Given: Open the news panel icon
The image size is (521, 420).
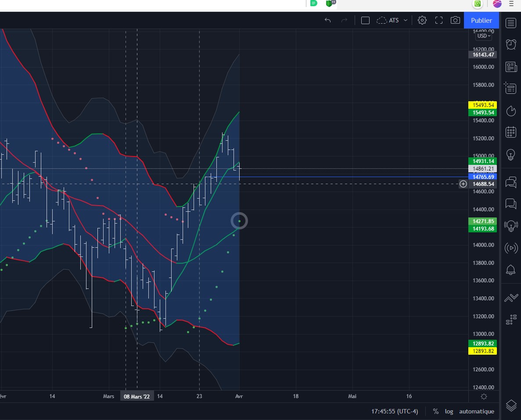Looking at the screenshot, I should click(511, 67).
